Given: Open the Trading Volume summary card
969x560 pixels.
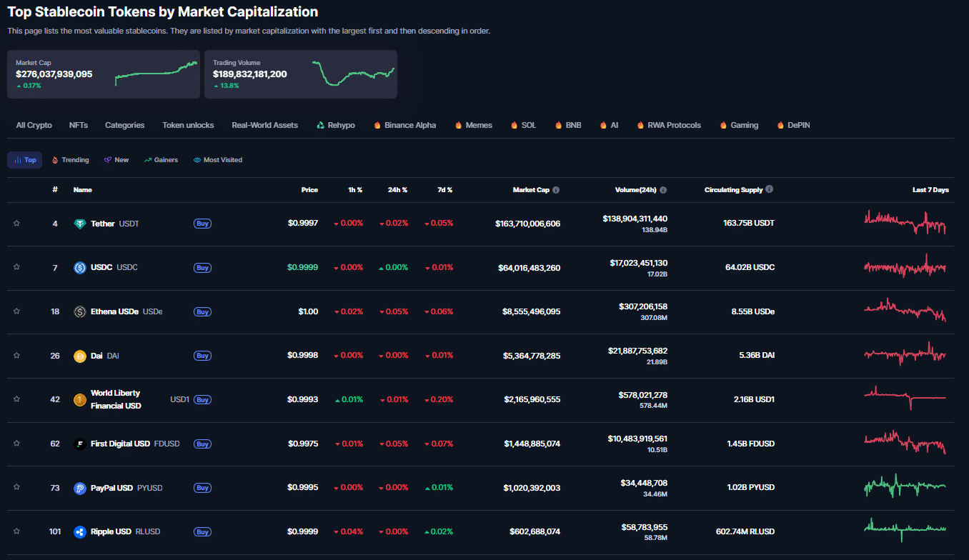Looking at the screenshot, I should [301, 74].
